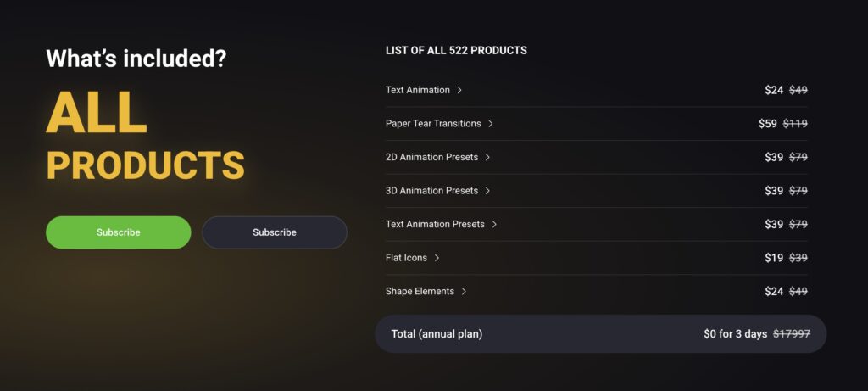Click the List of All 522 Products heading
This screenshot has width=868, height=391.
pyautogui.click(x=456, y=50)
